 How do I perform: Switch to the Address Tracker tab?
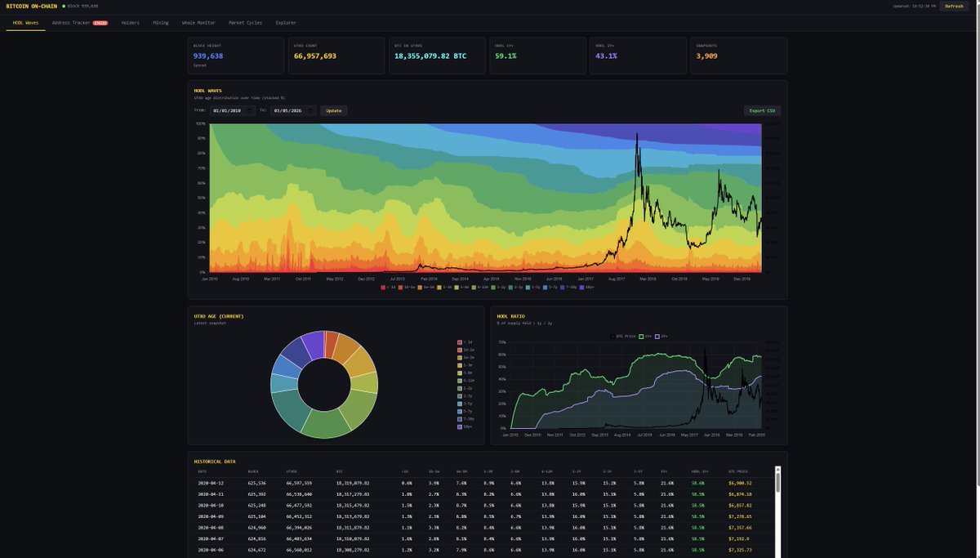pos(79,23)
